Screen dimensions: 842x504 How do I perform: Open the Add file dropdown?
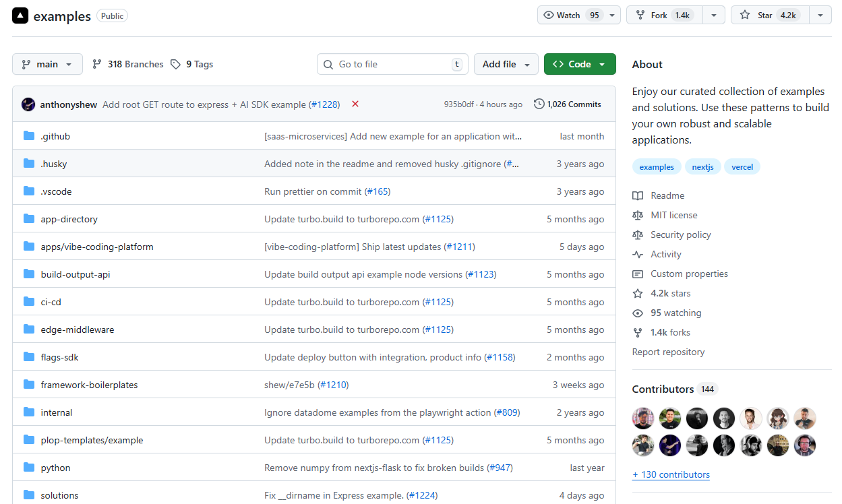point(506,64)
